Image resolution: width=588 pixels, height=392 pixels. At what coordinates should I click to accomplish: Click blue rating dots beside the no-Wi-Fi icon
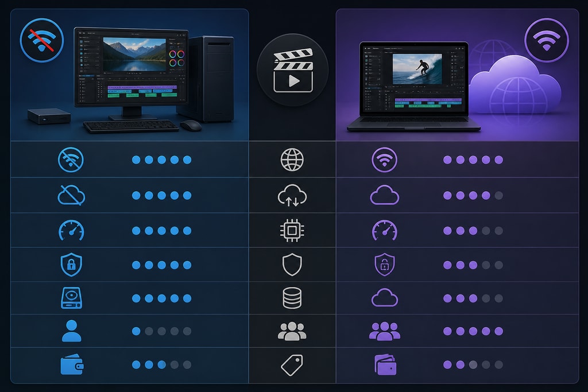click(x=161, y=160)
